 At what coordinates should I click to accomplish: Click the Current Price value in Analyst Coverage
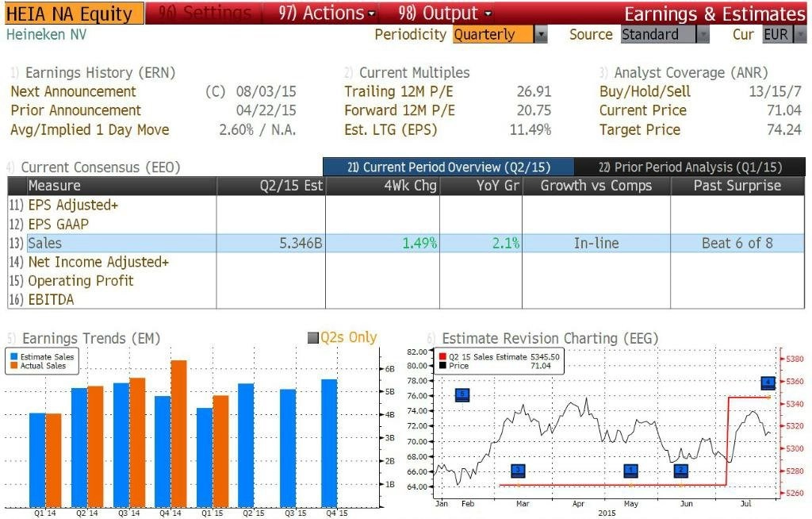pos(784,110)
